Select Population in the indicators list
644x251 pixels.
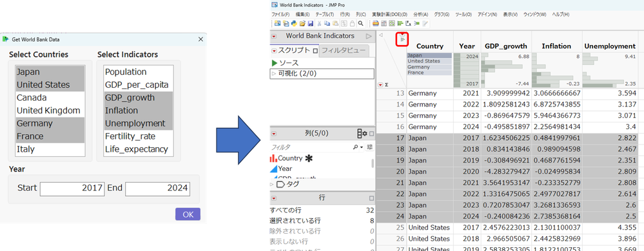[139, 72]
